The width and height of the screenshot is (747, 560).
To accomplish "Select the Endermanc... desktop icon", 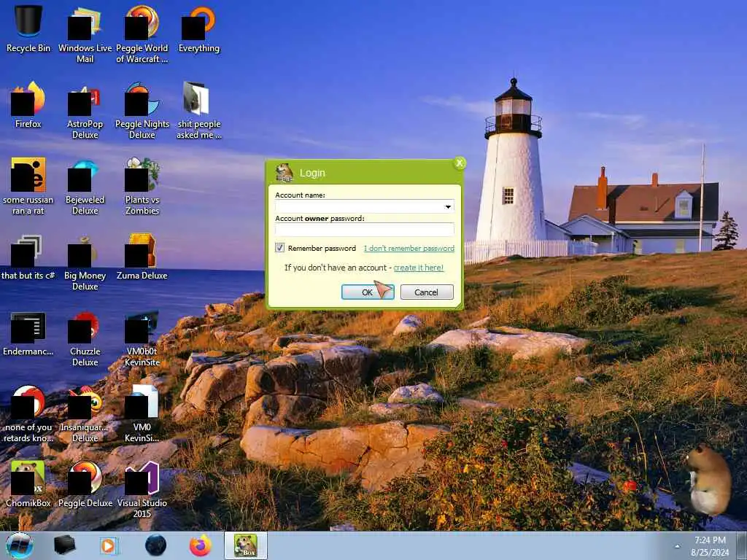I will (x=28, y=333).
